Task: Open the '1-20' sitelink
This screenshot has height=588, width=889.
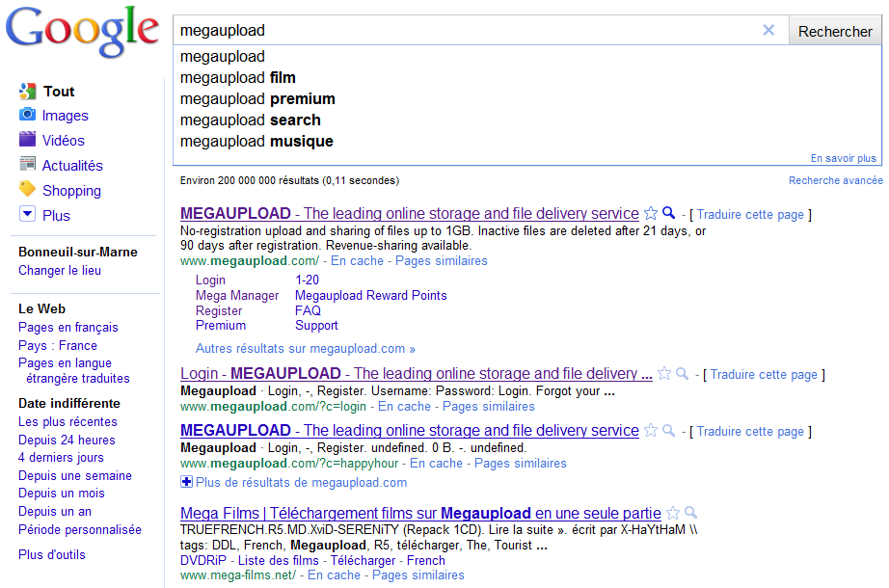Action: (x=307, y=281)
